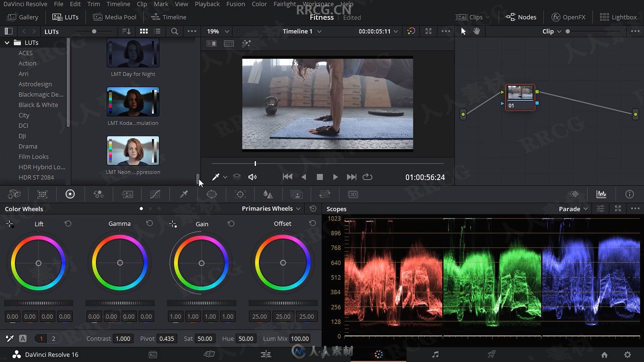Viewport: 644px width, 362px height.
Task: Select the Qualifier eyedropper palette
Action: click(183, 194)
